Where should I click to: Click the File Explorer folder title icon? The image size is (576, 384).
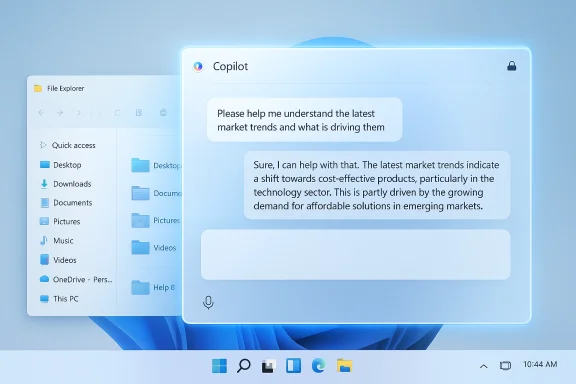(x=38, y=88)
